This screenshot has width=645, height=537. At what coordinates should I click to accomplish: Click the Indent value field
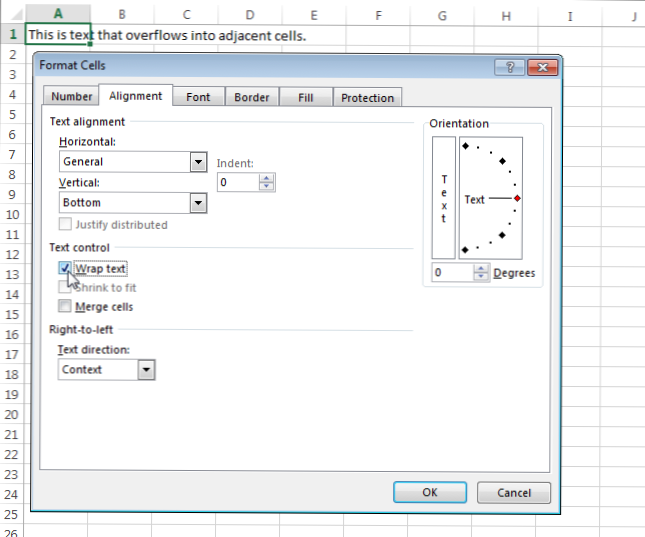(x=239, y=182)
